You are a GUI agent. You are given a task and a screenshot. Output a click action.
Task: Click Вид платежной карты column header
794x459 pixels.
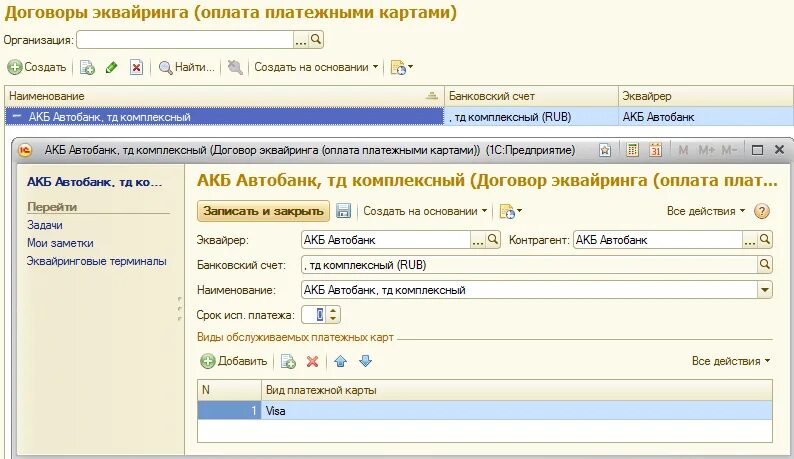click(517, 390)
